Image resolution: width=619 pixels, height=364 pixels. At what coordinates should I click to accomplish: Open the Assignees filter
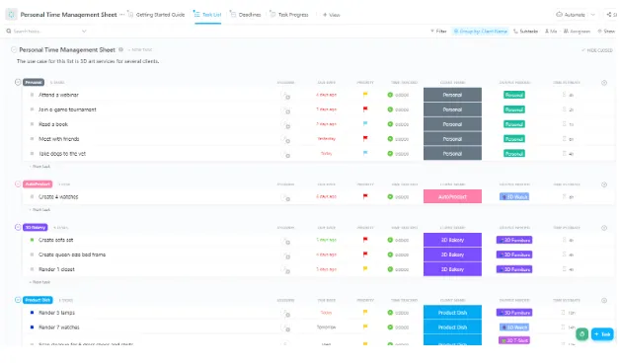[577, 32]
